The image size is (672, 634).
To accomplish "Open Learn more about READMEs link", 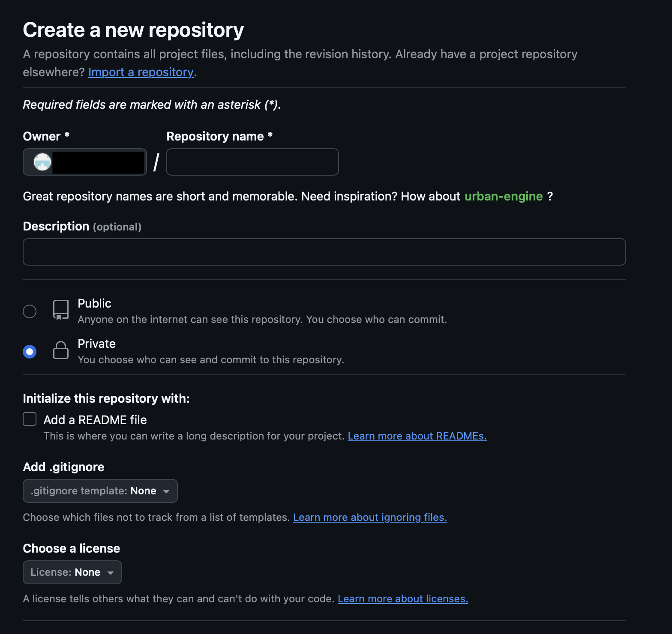I will click(417, 436).
